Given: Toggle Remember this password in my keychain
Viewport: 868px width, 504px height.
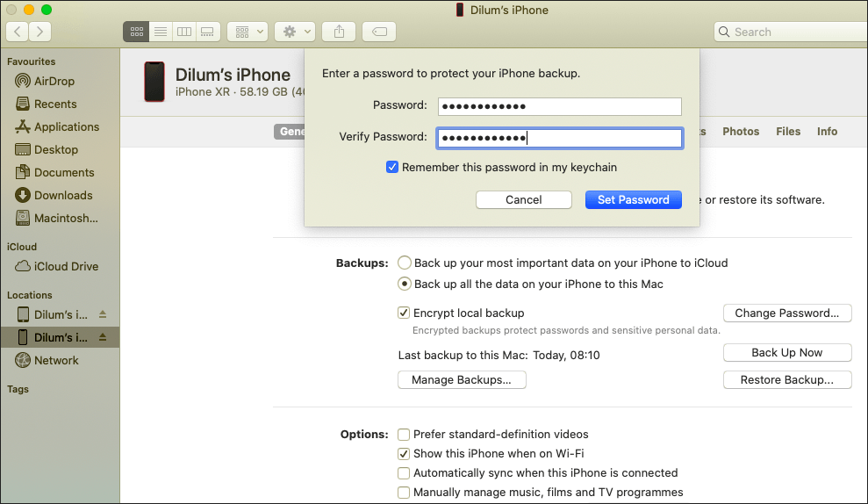Looking at the screenshot, I should [392, 167].
